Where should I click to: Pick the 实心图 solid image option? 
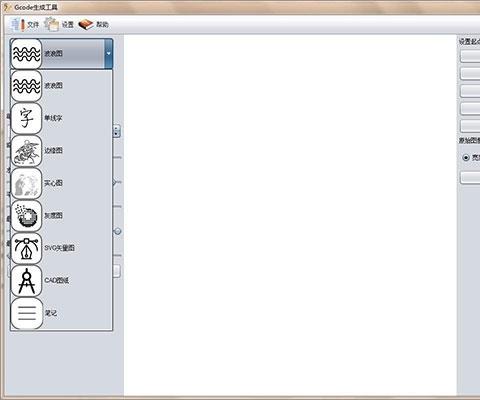[x=62, y=183]
